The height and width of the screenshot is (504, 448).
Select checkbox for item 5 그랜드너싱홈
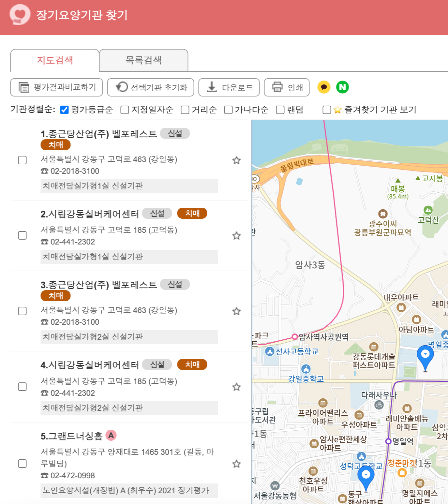[x=22, y=464]
